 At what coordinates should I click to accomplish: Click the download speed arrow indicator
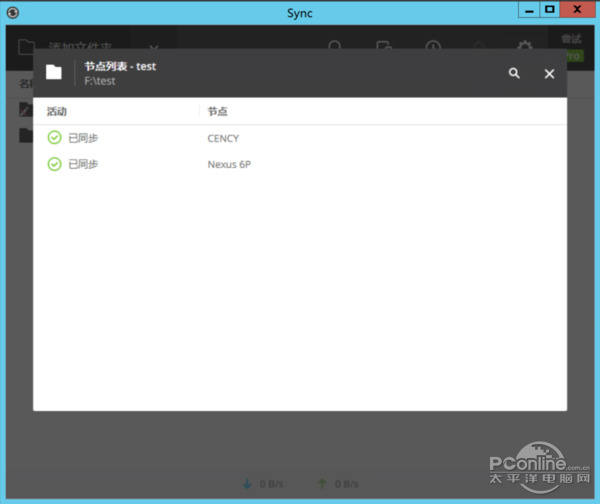pyautogui.click(x=248, y=484)
